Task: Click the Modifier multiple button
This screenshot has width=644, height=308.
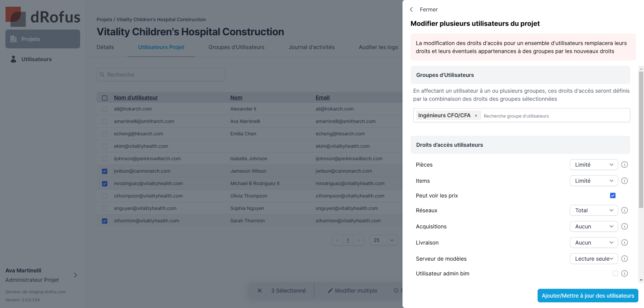Action: point(353,291)
